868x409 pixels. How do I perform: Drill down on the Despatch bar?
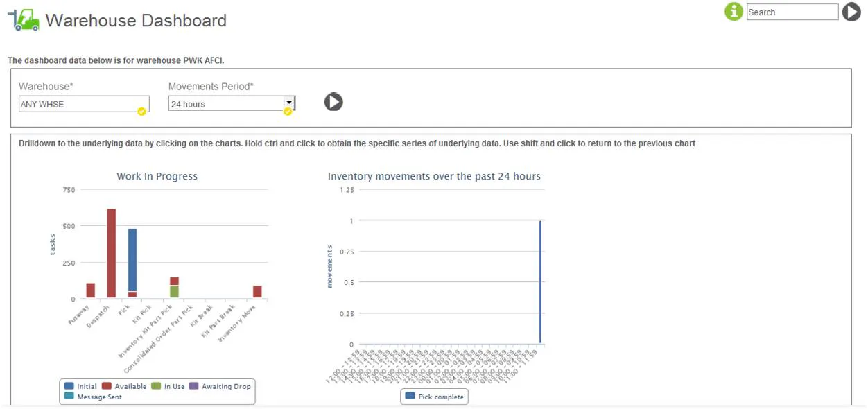coord(112,254)
